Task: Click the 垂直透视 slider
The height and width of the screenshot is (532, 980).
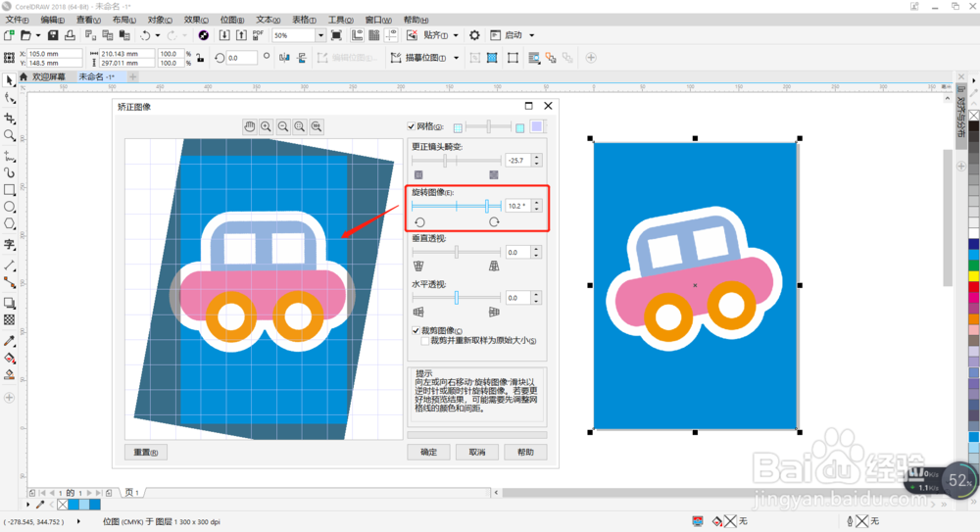Action: (x=457, y=252)
